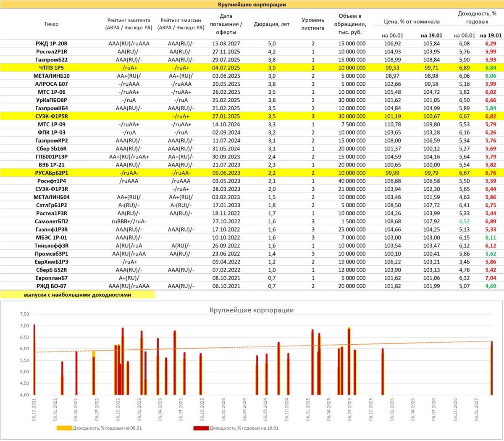504x441 pixels.
Task: Click the 'Цена, % от номинала' header
Action: click(x=412, y=21)
